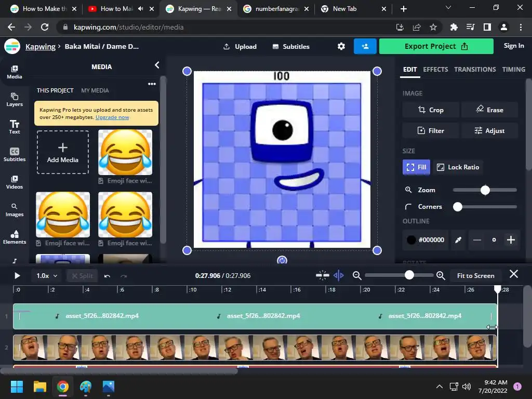
Task: Open project settings gear
Action: [x=341, y=46]
